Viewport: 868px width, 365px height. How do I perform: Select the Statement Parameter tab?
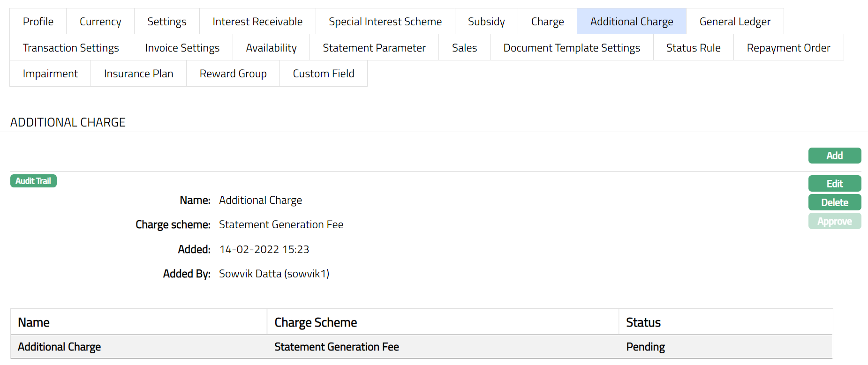pyautogui.click(x=374, y=48)
